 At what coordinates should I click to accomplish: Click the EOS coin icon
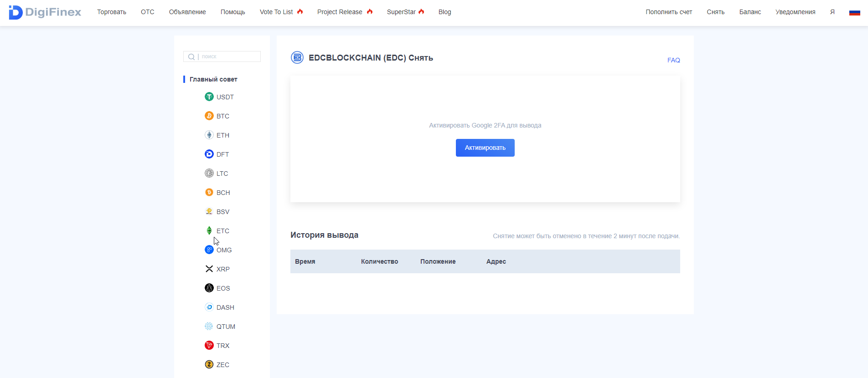click(209, 288)
